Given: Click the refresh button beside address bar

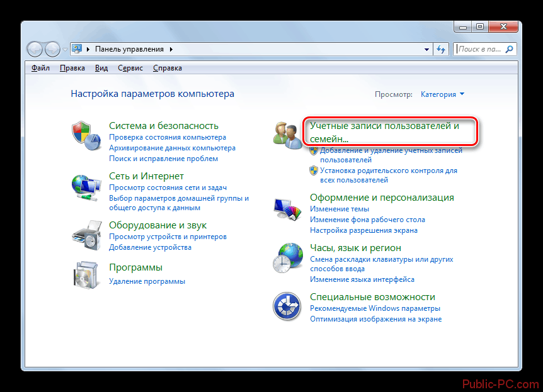Looking at the screenshot, I should (x=441, y=49).
